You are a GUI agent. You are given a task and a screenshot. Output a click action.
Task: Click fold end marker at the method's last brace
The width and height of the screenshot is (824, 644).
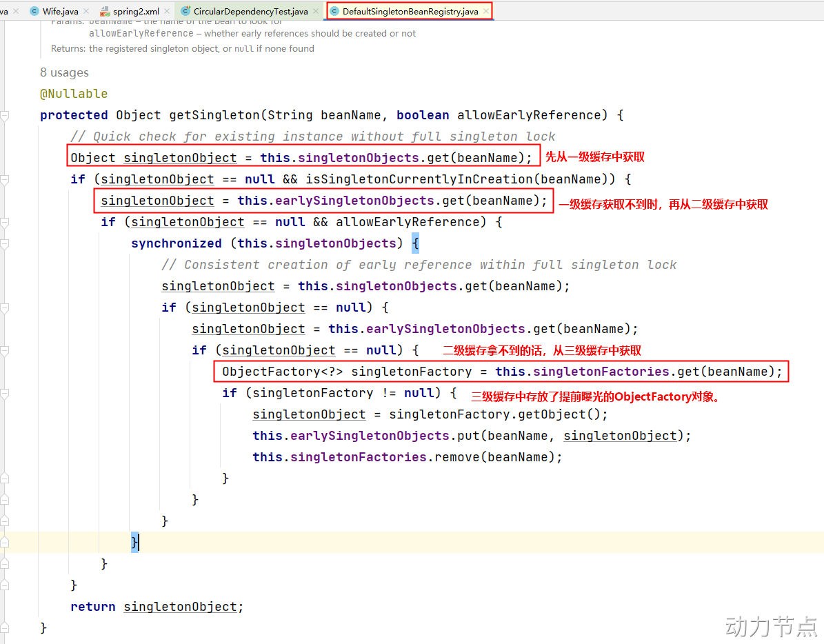point(5,627)
